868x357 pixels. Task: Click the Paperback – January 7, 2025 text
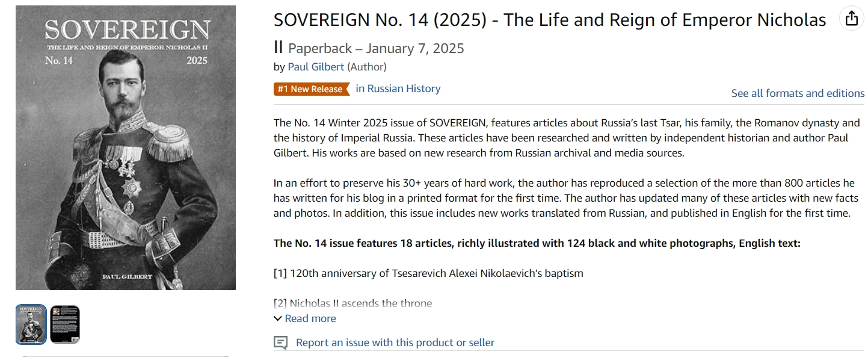[x=376, y=49]
